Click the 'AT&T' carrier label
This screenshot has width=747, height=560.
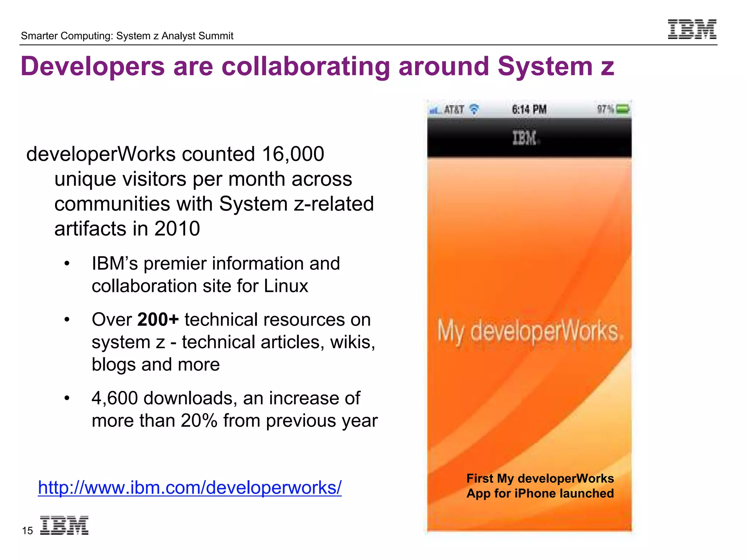pyautogui.click(x=454, y=109)
